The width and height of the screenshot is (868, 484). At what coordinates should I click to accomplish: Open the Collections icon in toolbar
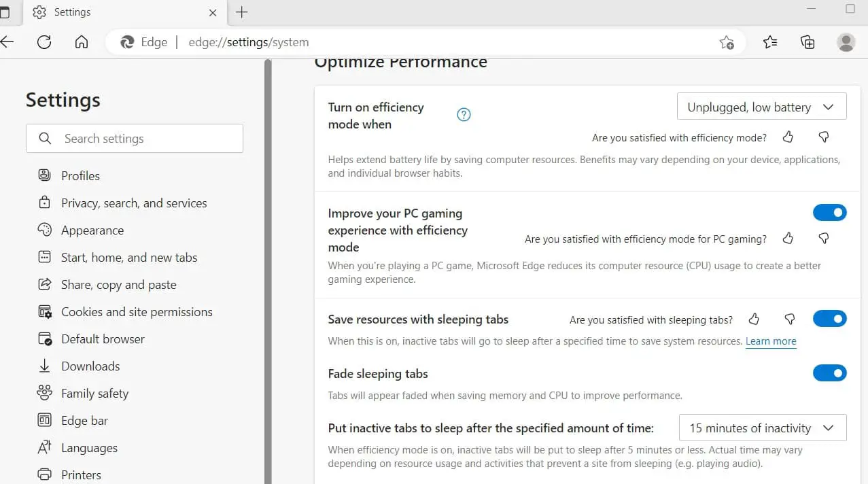click(x=808, y=42)
